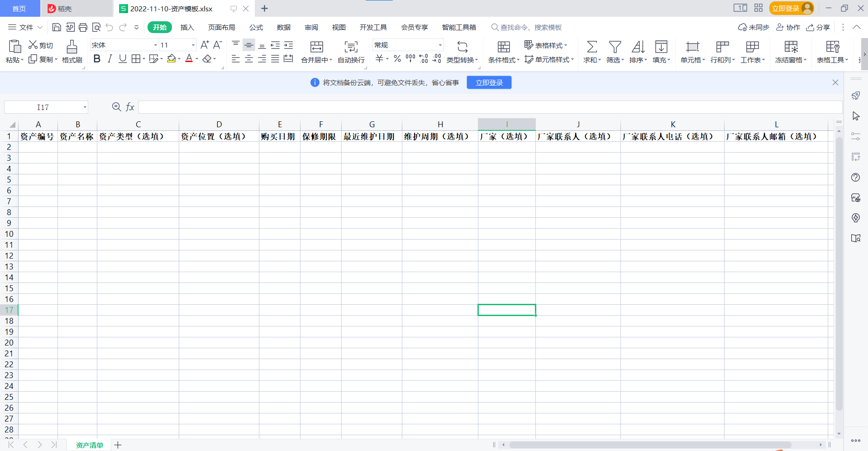Screen dimensions: 868x451
Task: Toggle top vertical alignment
Action: [235, 44]
